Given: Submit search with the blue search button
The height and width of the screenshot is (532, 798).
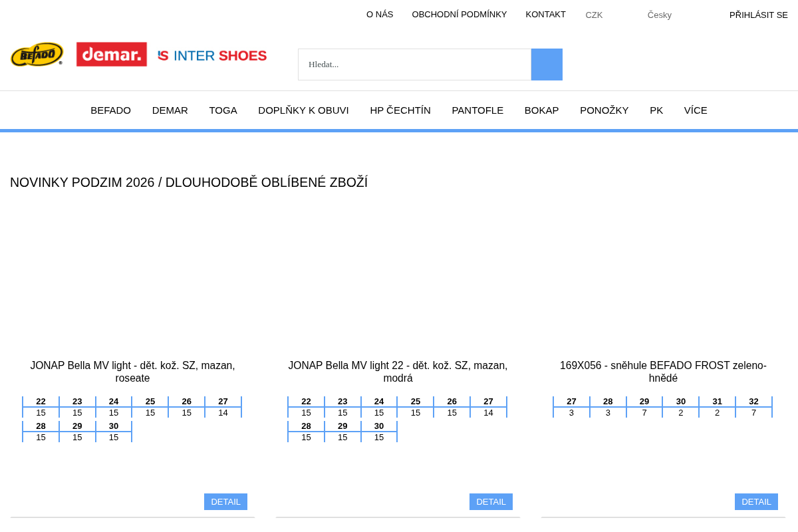Looking at the screenshot, I should [547, 65].
